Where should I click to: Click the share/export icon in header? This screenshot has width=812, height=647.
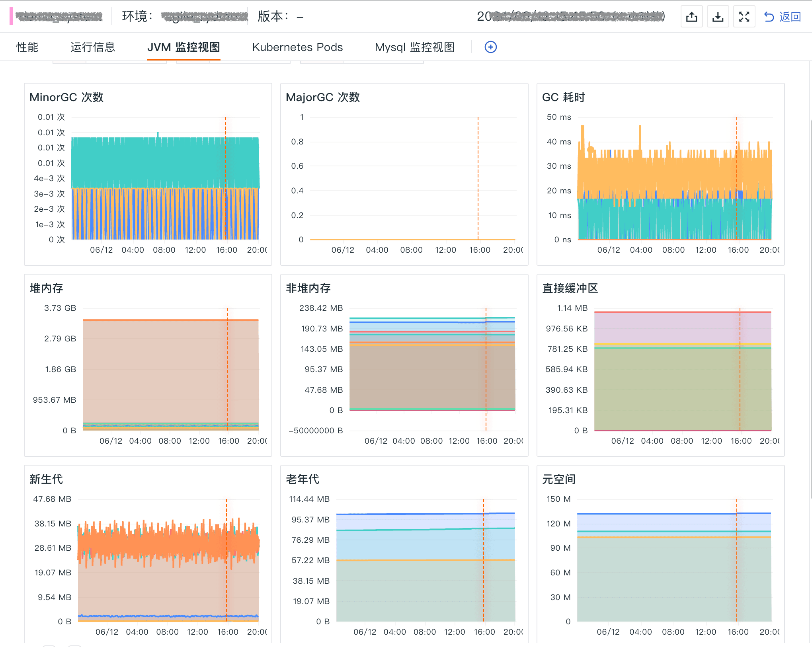tap(691, 17)
